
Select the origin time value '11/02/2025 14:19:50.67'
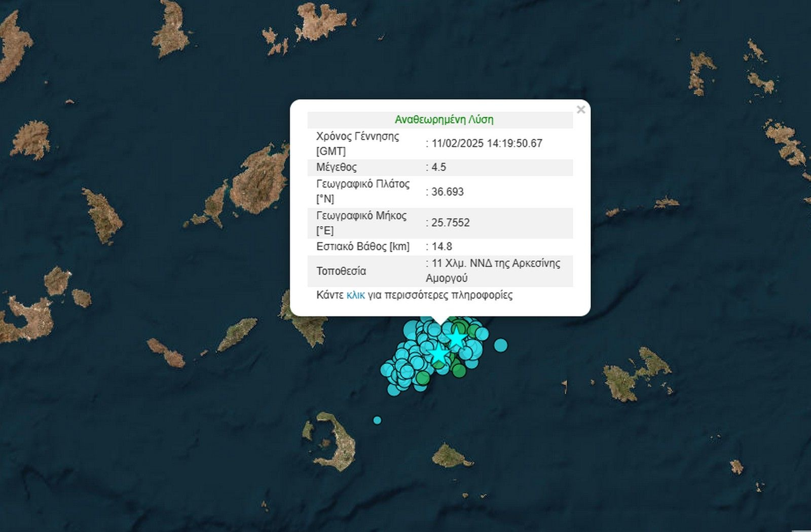pos(487,143)
